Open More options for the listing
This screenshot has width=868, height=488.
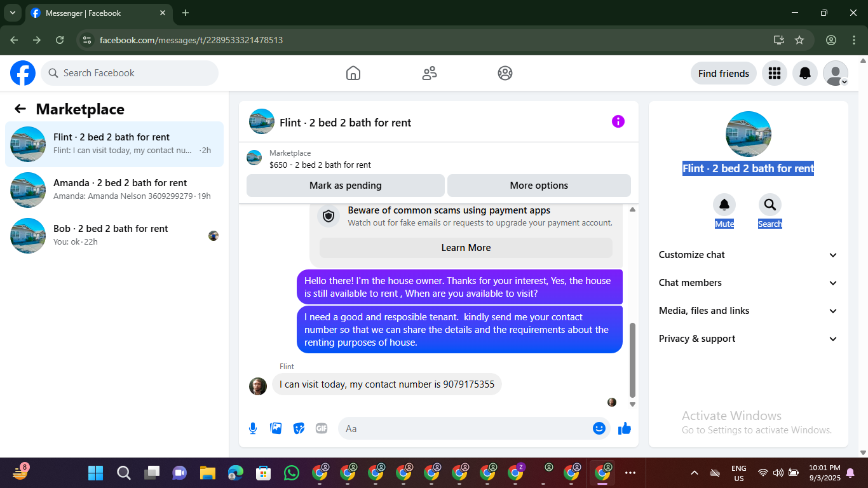click(x=539, y=186)
